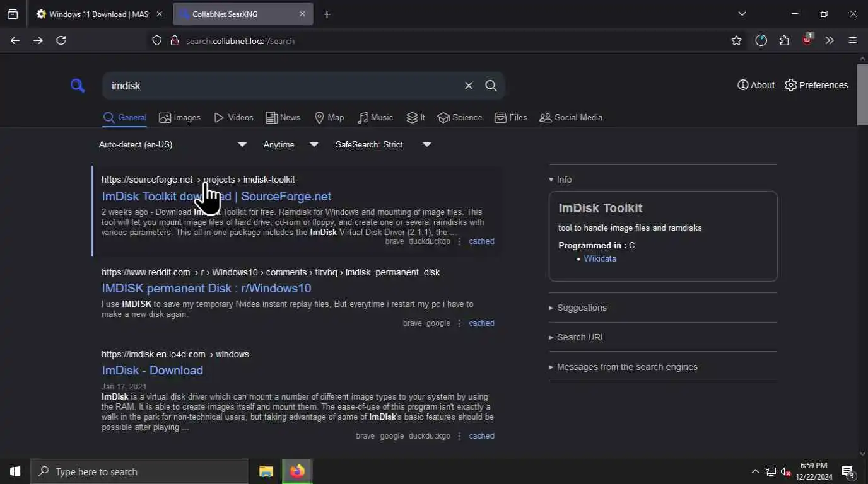
Task: Click the www.reddit.com result URL
Action: 271,272
